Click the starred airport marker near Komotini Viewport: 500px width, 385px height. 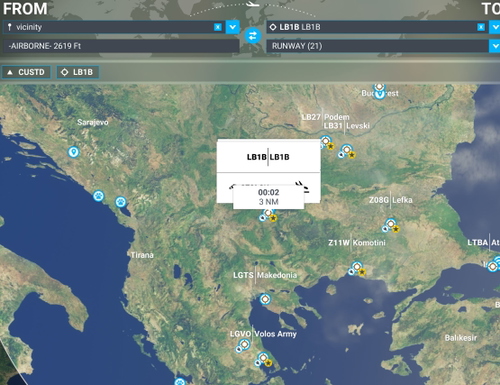coord(357,269)
